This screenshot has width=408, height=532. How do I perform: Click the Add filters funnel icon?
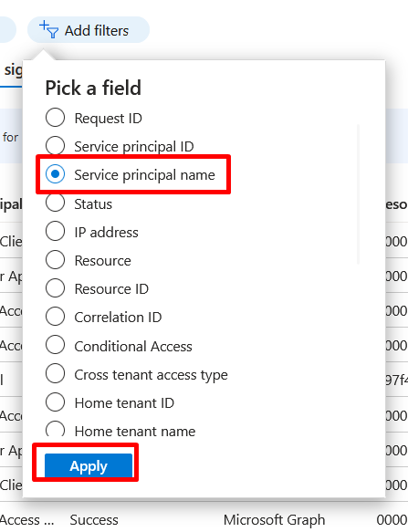coord(49,29)
